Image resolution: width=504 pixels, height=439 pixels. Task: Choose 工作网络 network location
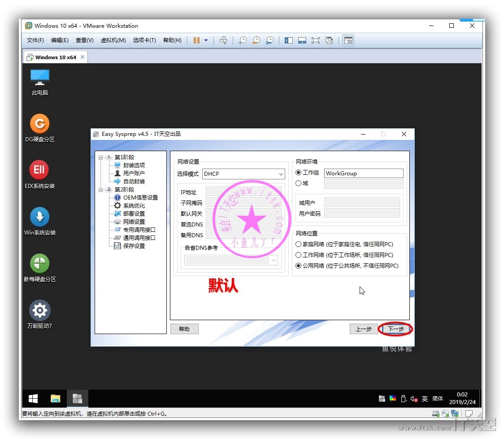(298, 255)
